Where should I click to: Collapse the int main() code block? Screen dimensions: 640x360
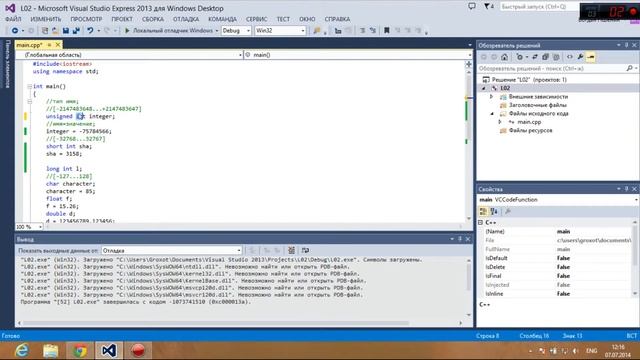pos(29,87)
